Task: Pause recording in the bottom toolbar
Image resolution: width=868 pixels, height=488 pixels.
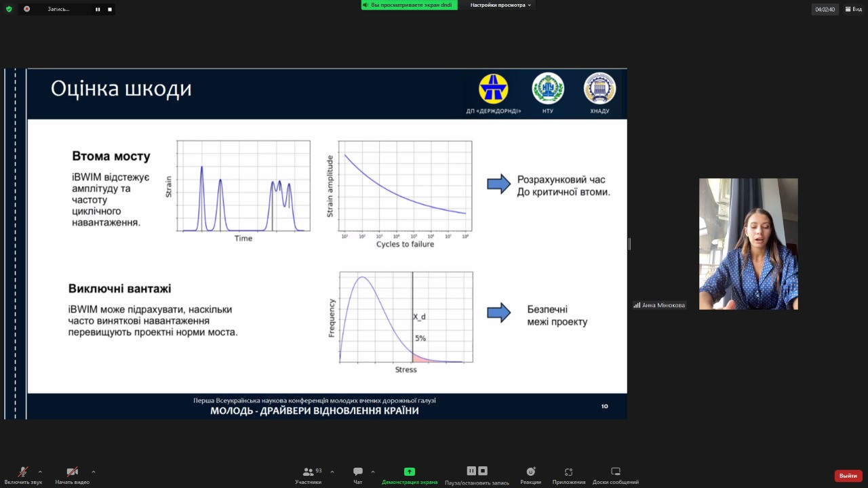Action: click(471, 471)
